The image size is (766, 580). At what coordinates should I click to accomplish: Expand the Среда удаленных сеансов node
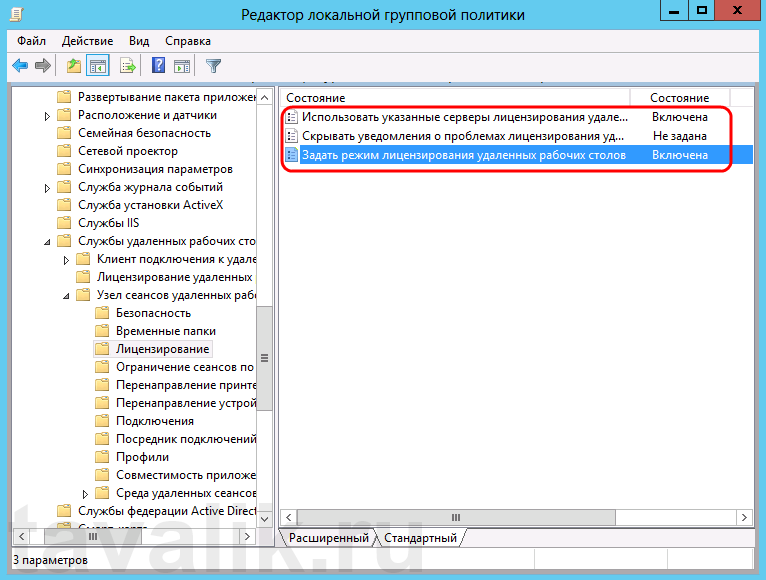pyautogui.click(x=85, y=494)
